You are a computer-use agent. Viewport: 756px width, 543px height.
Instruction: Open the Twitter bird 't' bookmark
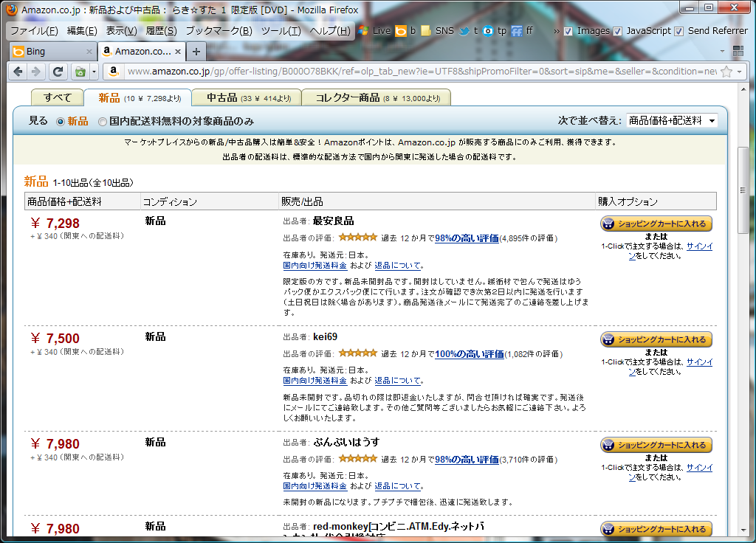[465, 31]
